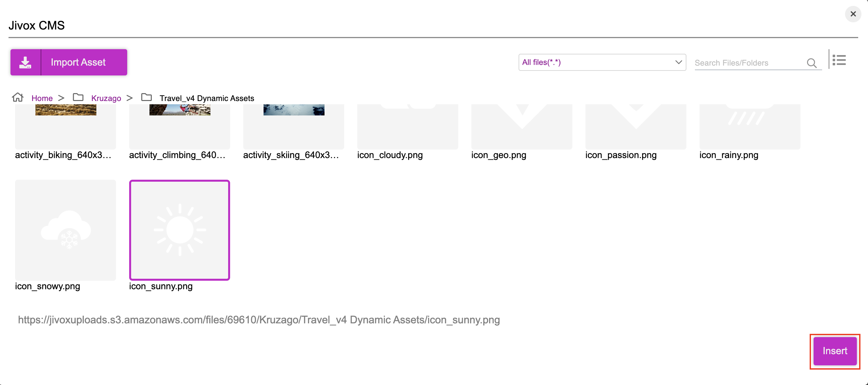The width and height of the screenshot is (868, 385).
Task: Open the Kruzago breadcrumb link
Action: [x=106, y=98]
